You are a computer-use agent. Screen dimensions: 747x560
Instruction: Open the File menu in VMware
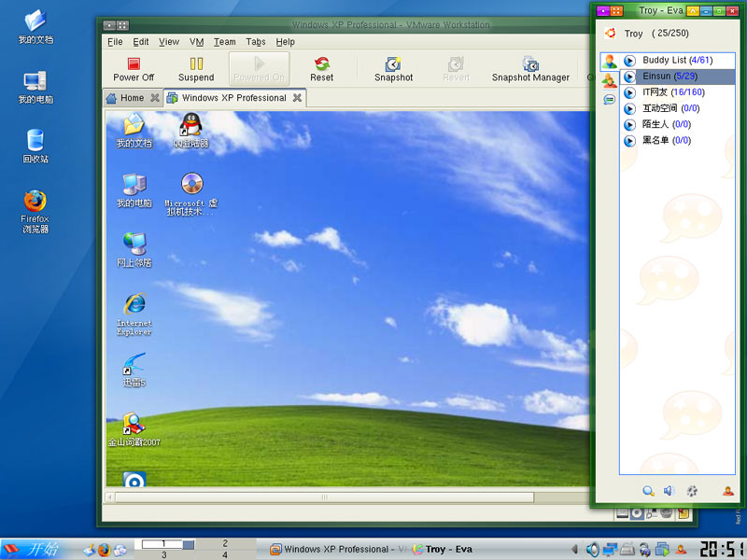pos(115,42)
